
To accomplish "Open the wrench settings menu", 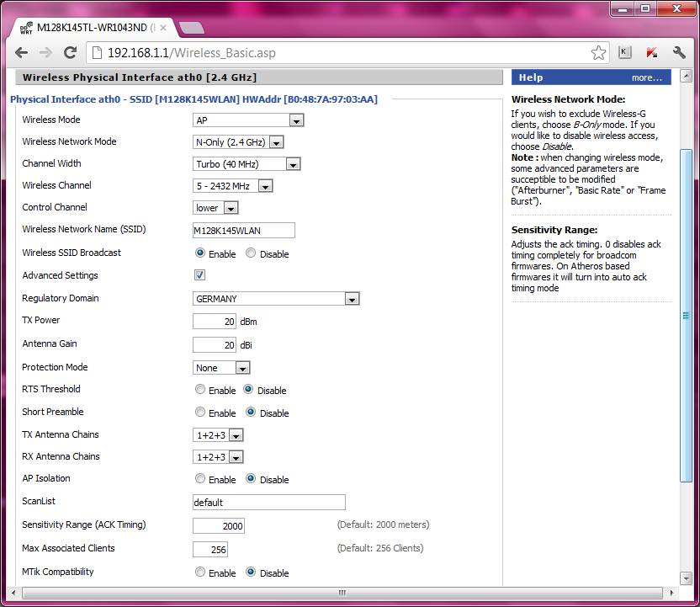I will pos(679,52).
